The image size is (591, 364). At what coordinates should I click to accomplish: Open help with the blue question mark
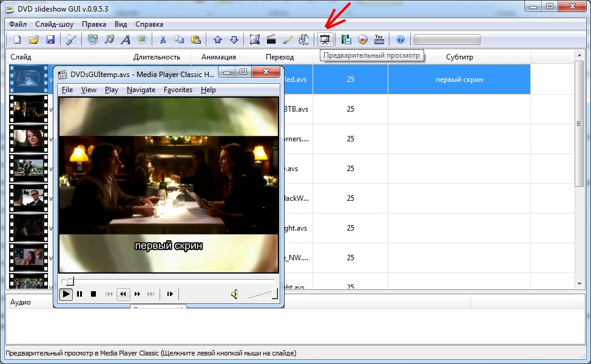coord(400,39)
